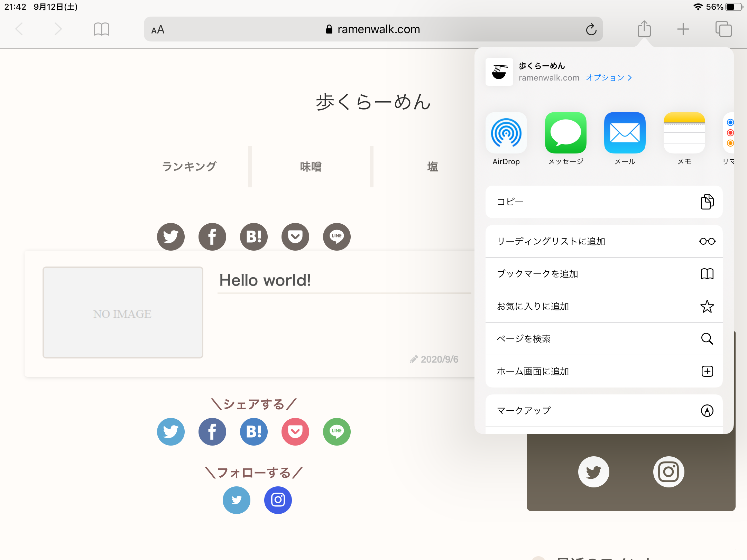This screenshot has width=747, height=560.
Task: Open the ランキング navigation tab
Action: pos(189,167)
